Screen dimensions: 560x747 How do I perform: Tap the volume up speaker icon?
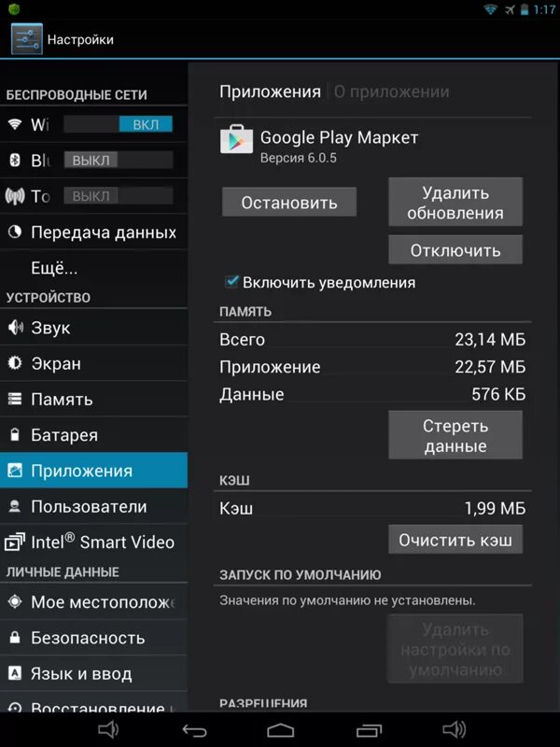[454, 729]
